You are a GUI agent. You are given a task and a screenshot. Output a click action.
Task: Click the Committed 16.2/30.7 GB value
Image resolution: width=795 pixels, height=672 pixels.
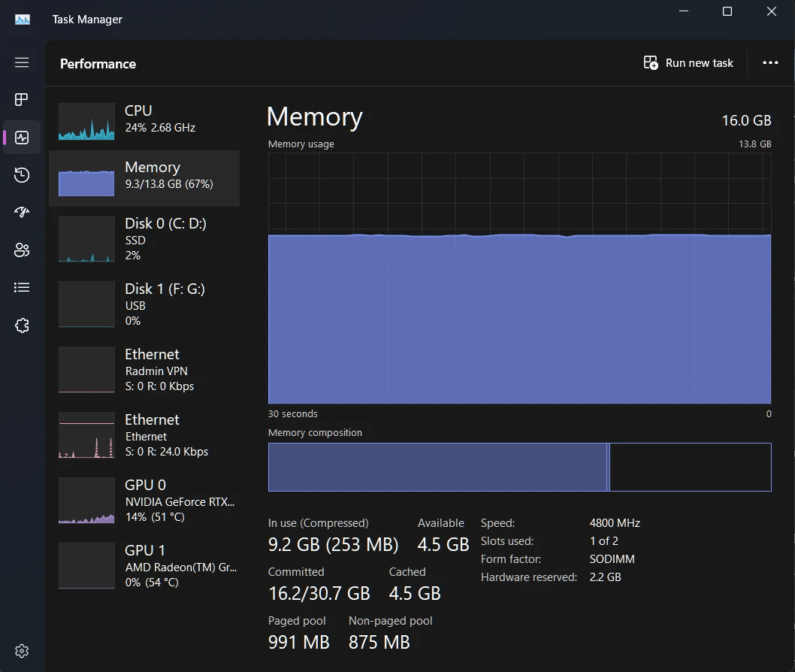319,593
